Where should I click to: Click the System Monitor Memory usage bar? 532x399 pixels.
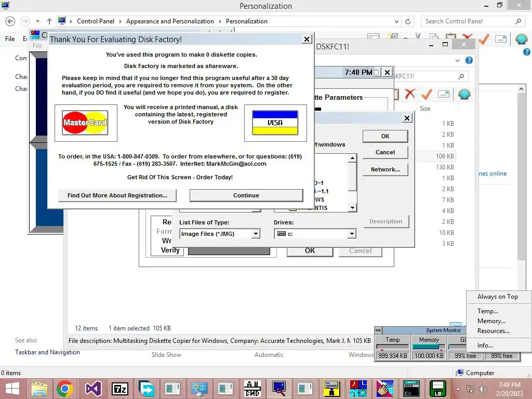429,347
